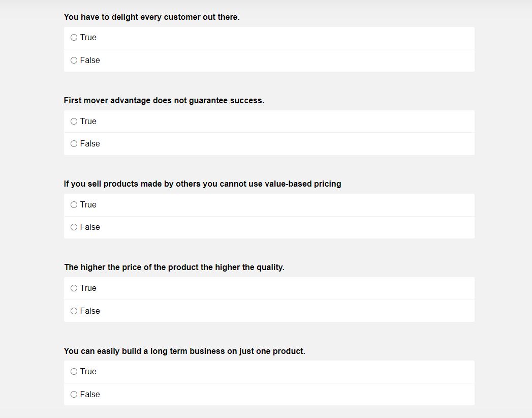Click 'True' label text under value-based pricing

[88, 204]
